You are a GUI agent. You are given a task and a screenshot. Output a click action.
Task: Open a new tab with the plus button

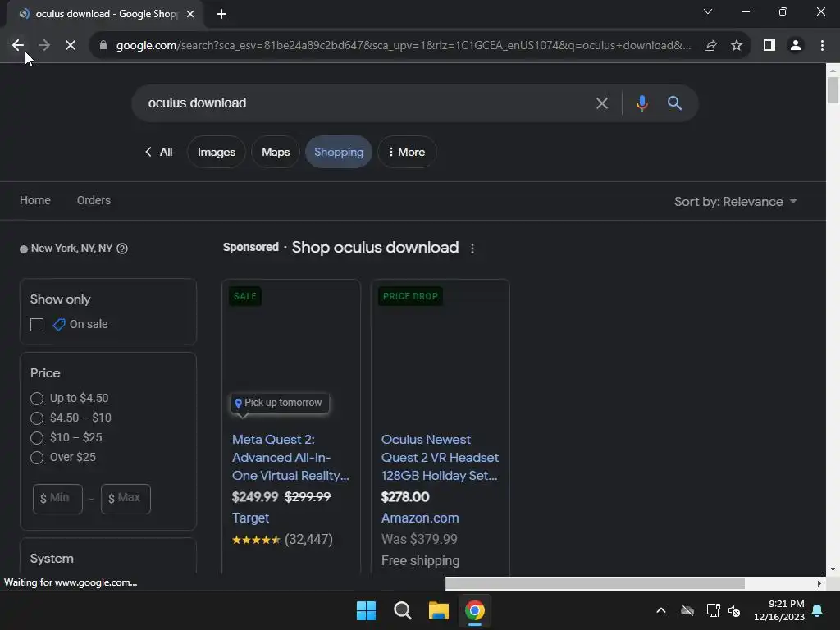221,14
